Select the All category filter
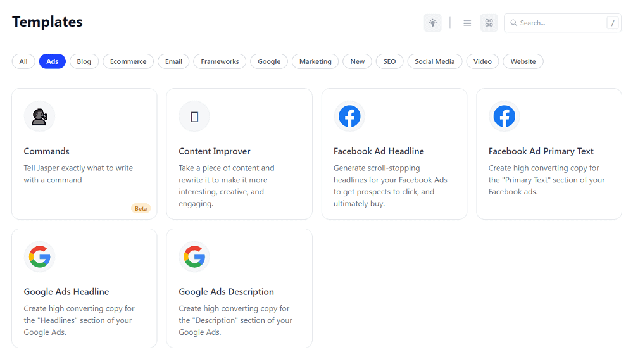Viewport: 633px width, 364px height. 23,61
